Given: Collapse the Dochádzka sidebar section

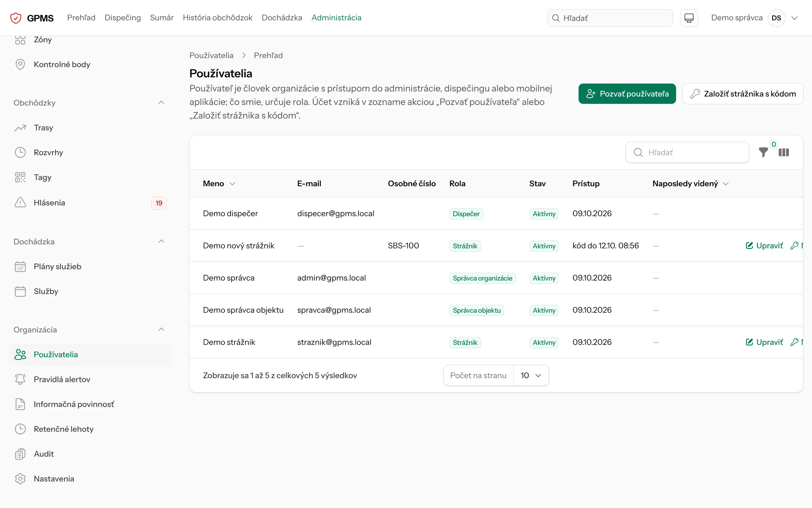Looking at the screenshot, I should (161, 241).
